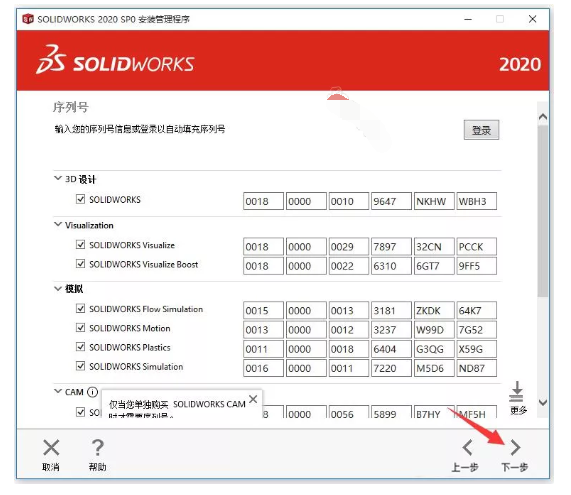The width and height of the screenshot is (571, 495).
Task: Minimize the installation manager window
Action: [468, 19]
